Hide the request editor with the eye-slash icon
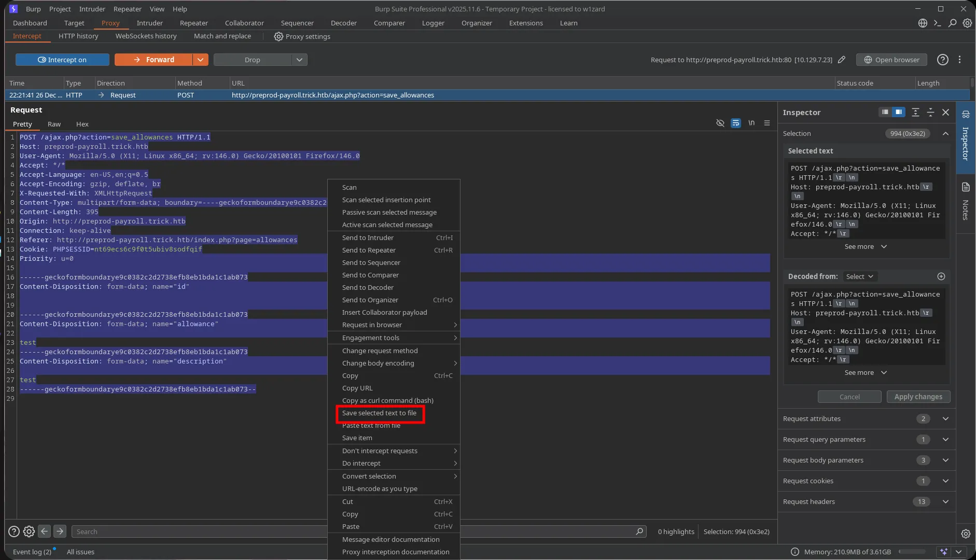 [x=720, y=123]
